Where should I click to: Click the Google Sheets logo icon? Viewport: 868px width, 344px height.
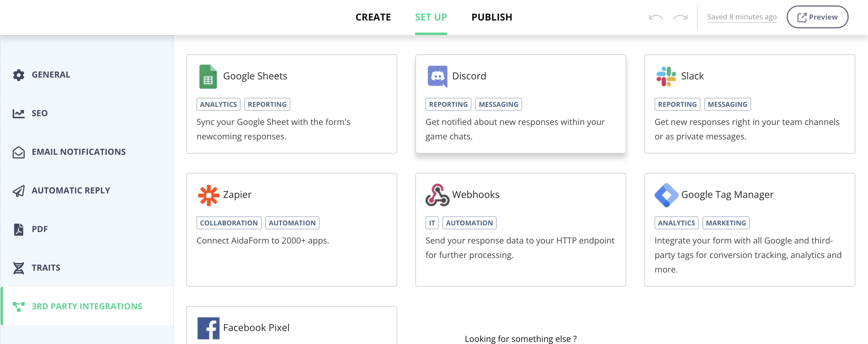pyautogui.click(x=208, y=77)
